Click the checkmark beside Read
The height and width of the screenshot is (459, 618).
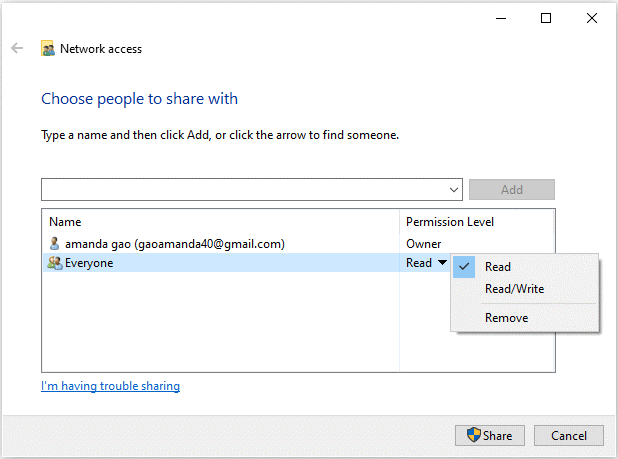[464, 267]
